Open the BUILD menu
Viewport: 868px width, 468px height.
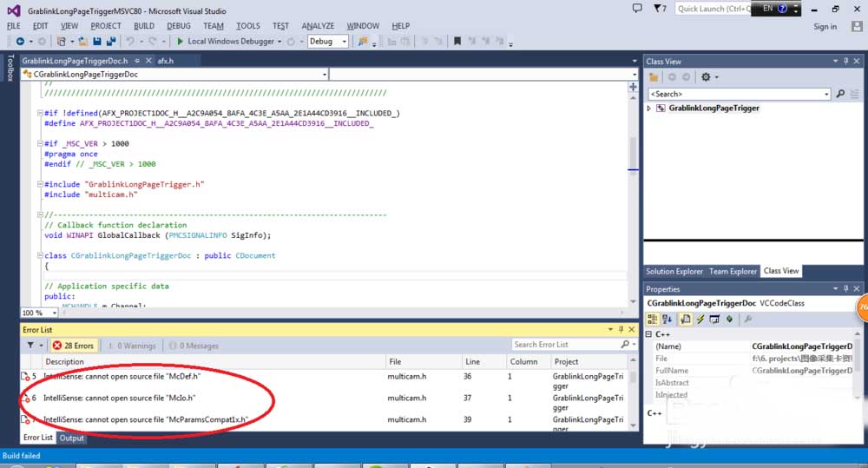pos(144,26)
